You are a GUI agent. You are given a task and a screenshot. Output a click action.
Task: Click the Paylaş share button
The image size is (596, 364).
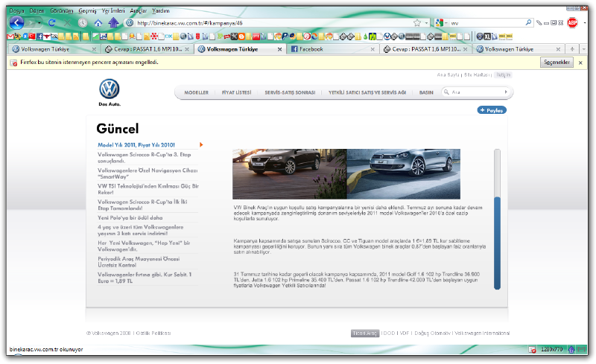coord(492,110)
